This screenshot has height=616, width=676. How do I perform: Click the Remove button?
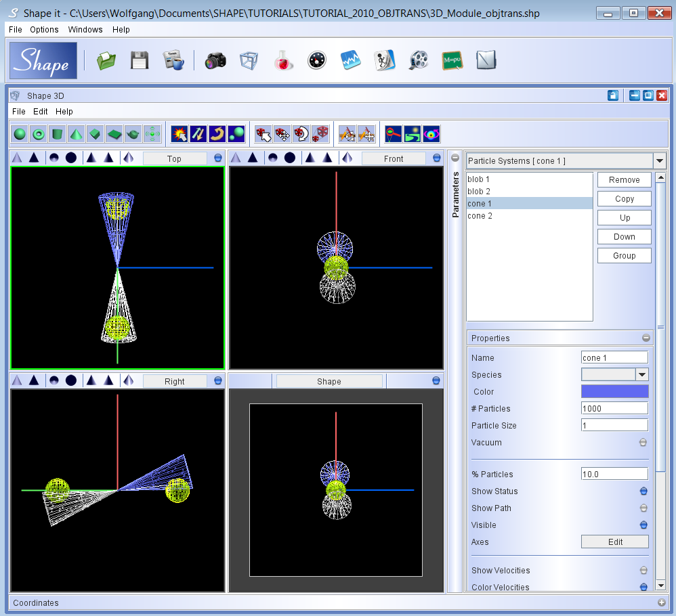625,180
